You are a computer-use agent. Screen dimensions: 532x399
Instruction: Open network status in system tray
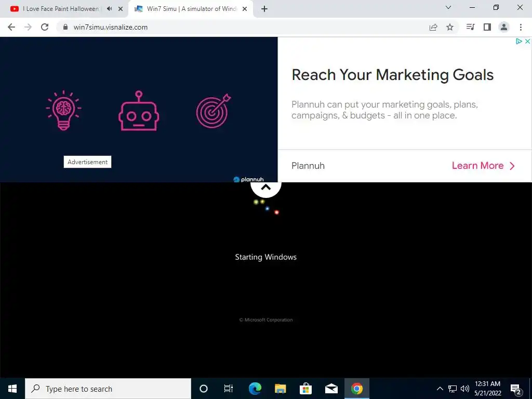click(x=453, y=389)
